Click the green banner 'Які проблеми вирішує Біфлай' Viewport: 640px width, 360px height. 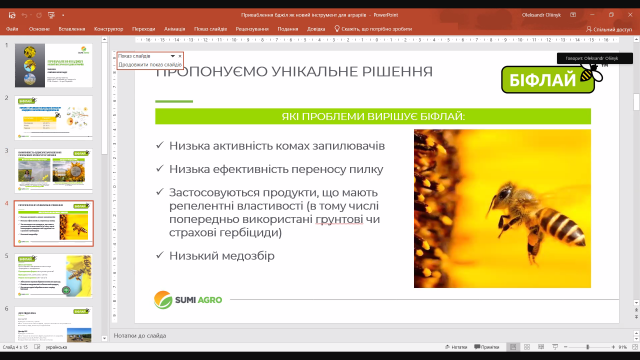(373, 116)
